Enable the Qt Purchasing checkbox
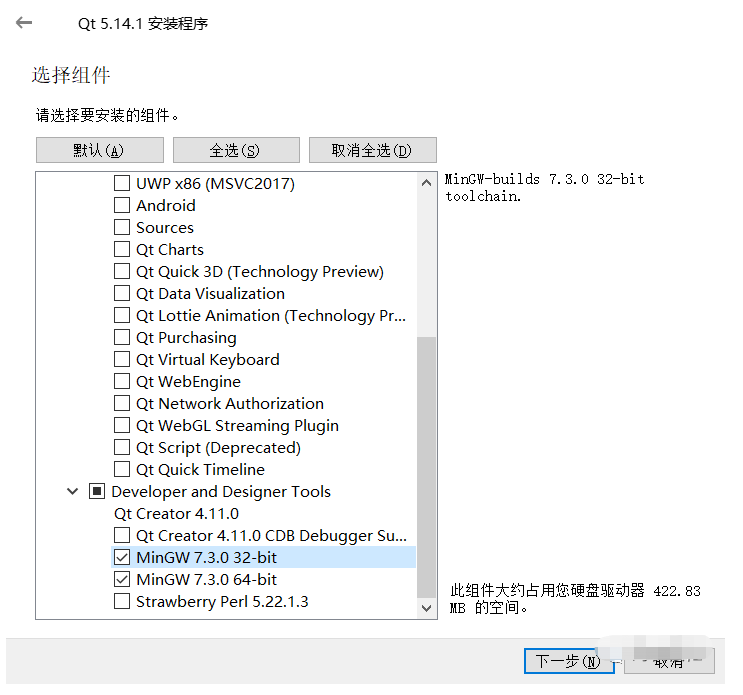The width and height of the screenshot is (743, 695). [122, 337]
